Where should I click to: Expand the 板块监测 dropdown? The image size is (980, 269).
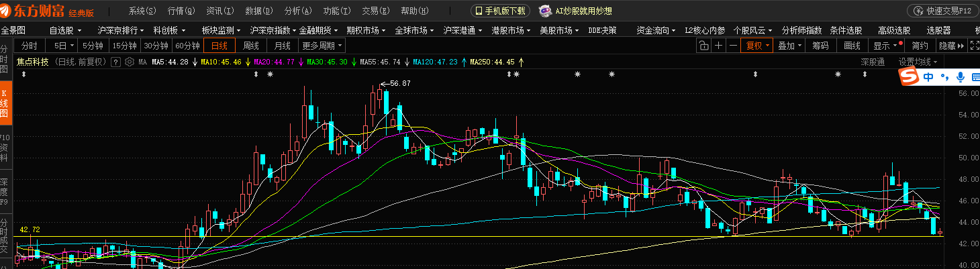coord(222,31)
